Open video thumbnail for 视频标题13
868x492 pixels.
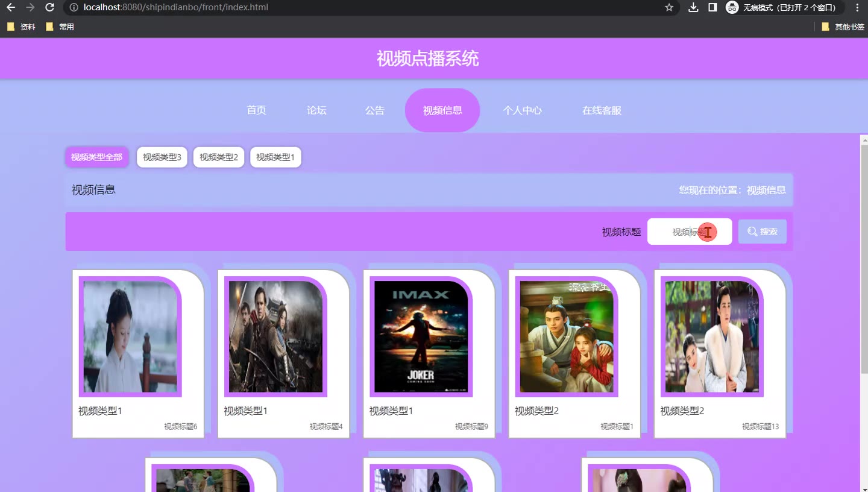(712, 336)
